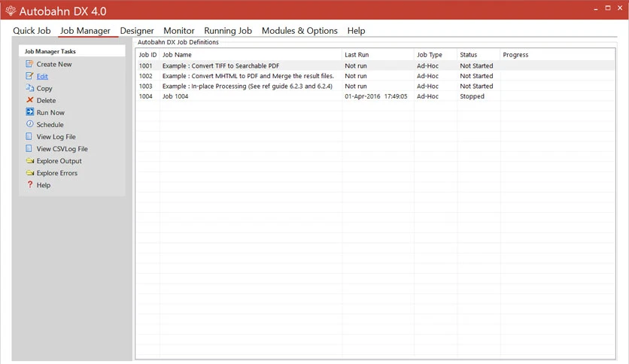
Task: Click Job ID cell 1002
Action: [146, 76]
